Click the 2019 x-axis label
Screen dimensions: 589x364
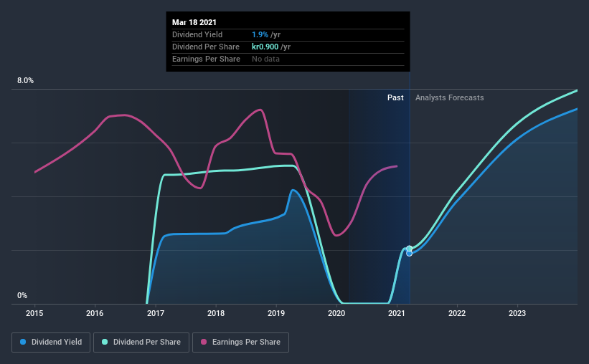tap(276, 313)
